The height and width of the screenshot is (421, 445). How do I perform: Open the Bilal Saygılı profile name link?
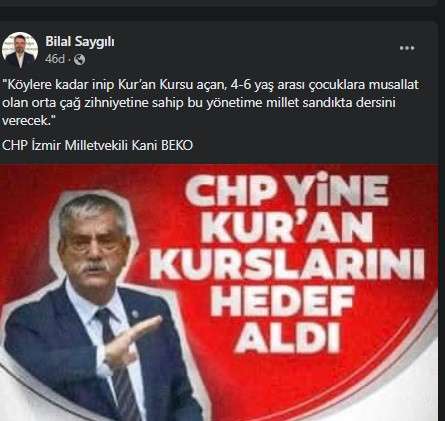[80, 42]
